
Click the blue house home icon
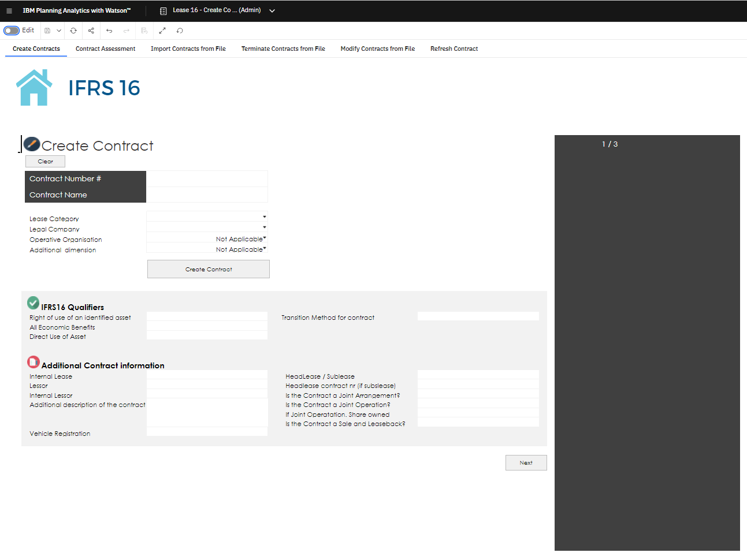pos(34,88)
